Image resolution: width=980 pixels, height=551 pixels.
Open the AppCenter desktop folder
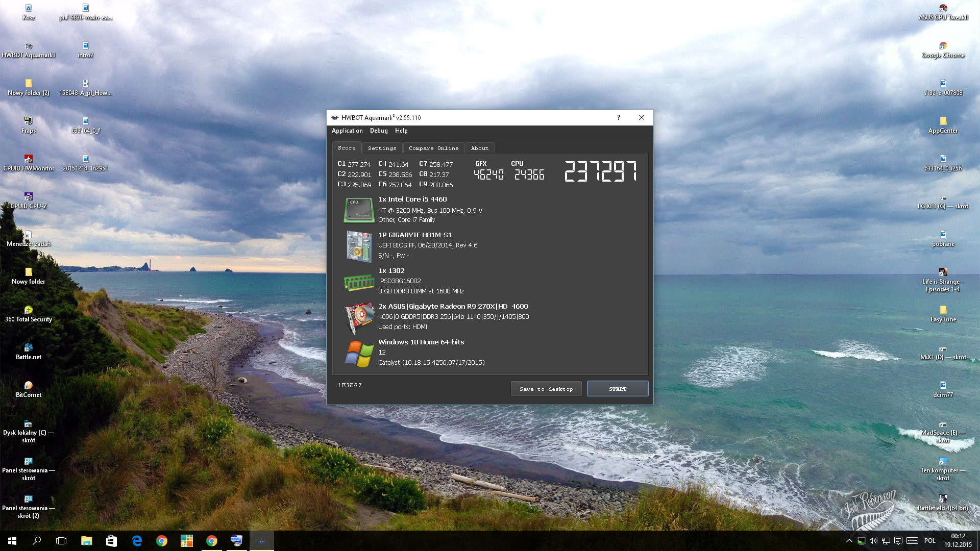(943, 126)
